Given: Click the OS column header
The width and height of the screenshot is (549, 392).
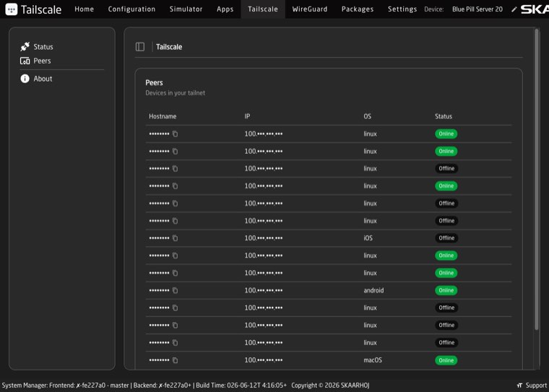Looking at the screenshot, I should pos(367,116).
